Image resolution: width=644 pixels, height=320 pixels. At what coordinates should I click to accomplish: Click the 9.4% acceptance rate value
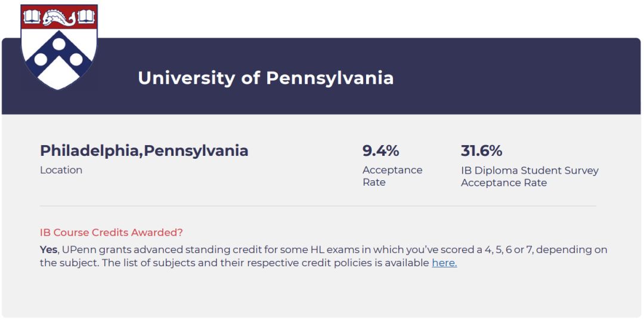tap(380, 150)
